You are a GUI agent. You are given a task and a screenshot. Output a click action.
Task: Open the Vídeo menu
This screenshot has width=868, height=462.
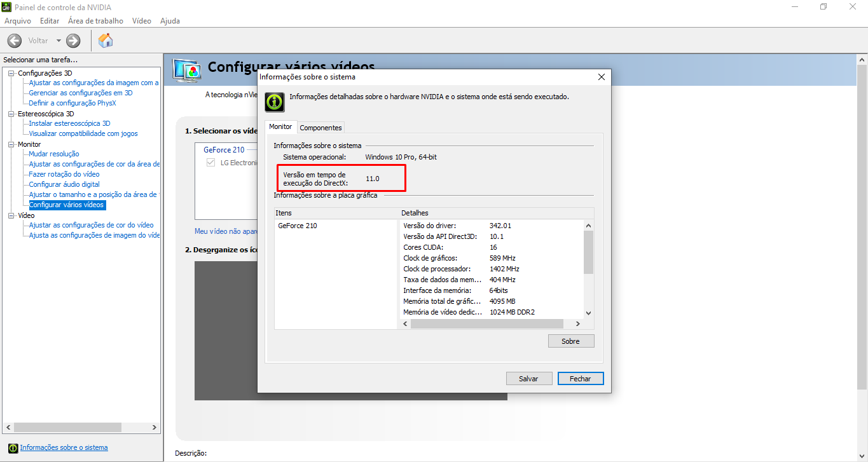142,21
